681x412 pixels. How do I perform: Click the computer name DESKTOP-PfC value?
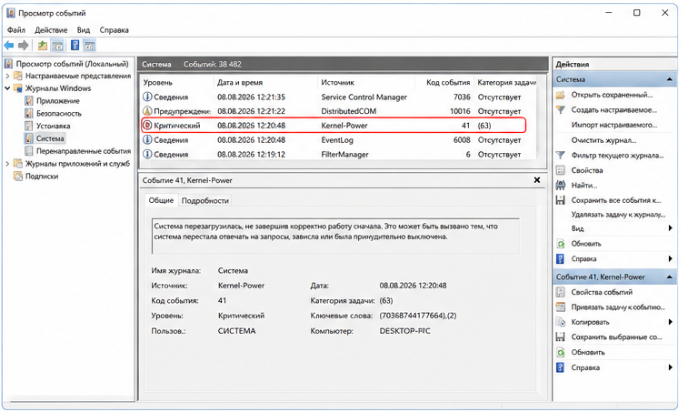(x=405, y=331)
